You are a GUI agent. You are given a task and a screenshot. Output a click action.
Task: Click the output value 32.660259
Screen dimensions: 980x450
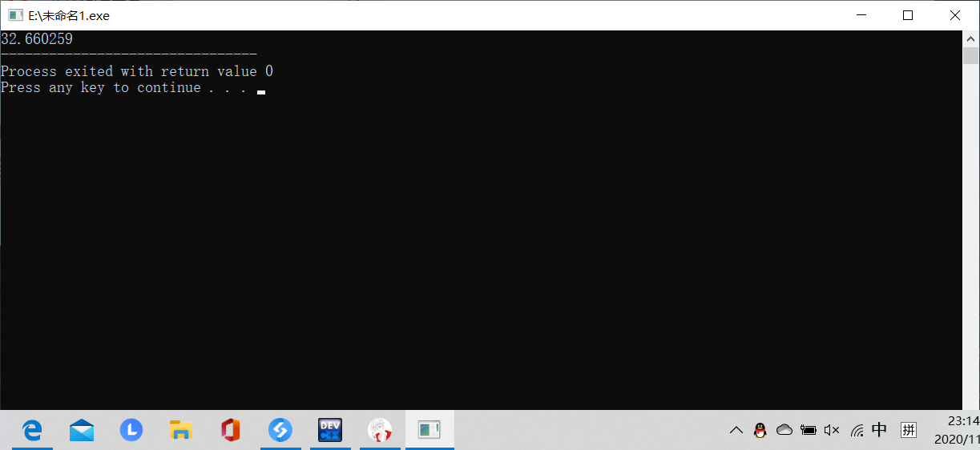coord(37,38)
